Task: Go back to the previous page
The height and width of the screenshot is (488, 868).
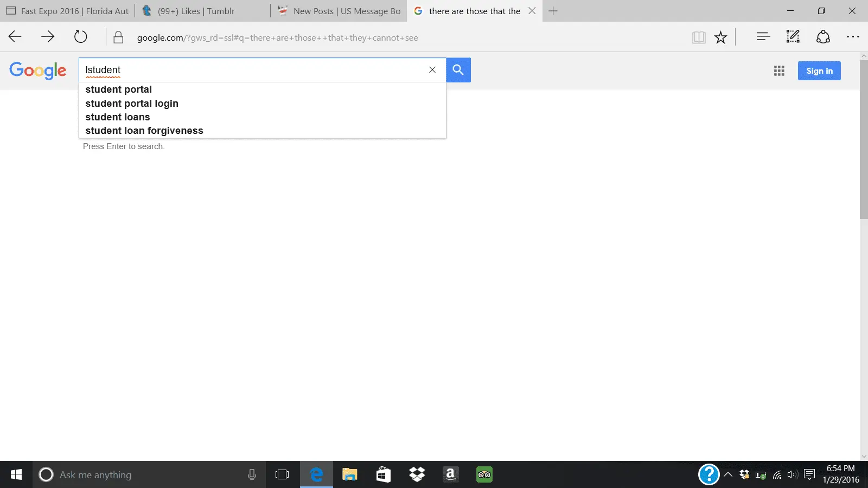Action: coord(15,37)
